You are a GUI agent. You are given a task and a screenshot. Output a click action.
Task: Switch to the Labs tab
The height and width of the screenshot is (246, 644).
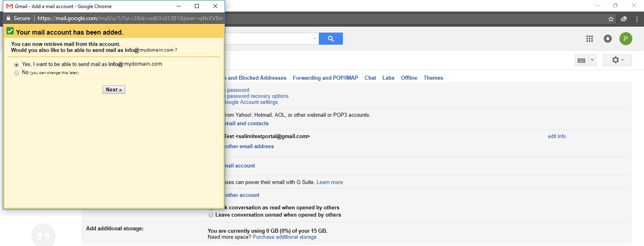pyautogui.click(x=388, y=78)
